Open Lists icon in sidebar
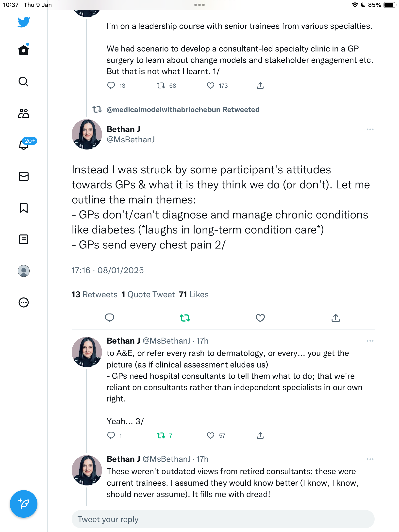The height and width of the screenshot is (532, 399). tap(24, 239)
